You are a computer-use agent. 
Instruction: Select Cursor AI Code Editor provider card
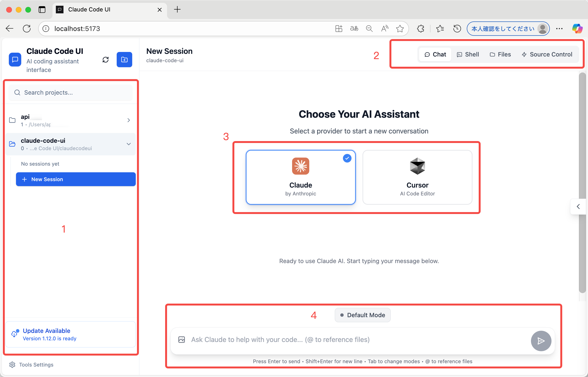pos(417,177)
